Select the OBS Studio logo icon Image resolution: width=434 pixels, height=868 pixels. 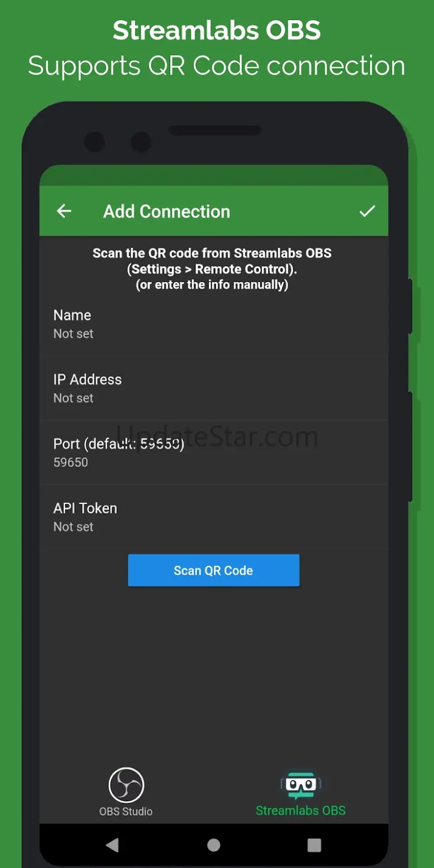pos(126,785)
